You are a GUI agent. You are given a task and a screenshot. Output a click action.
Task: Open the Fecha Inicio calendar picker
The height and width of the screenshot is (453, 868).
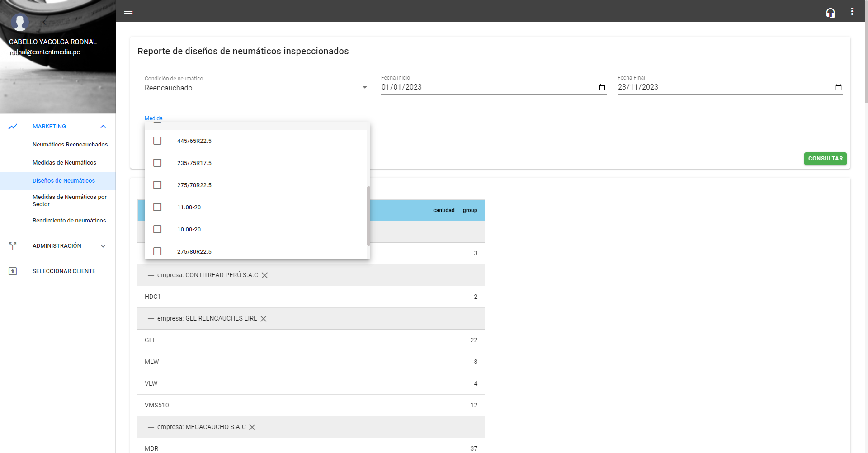[602, 87]
